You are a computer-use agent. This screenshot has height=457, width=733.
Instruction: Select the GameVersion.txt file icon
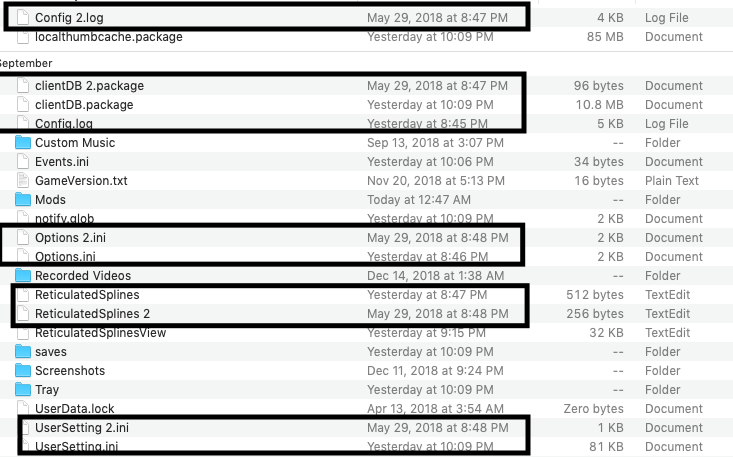(23, 180)
